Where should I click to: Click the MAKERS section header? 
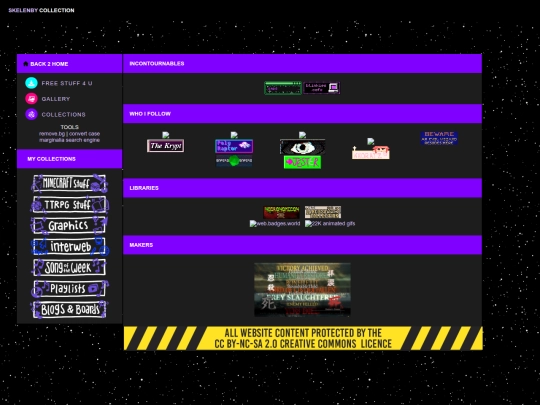(302, 245)
